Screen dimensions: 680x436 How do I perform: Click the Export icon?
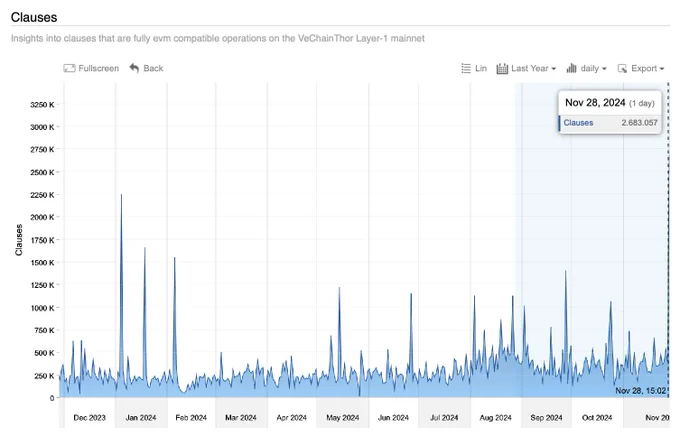pyautogui.click(x=622, y=69)
